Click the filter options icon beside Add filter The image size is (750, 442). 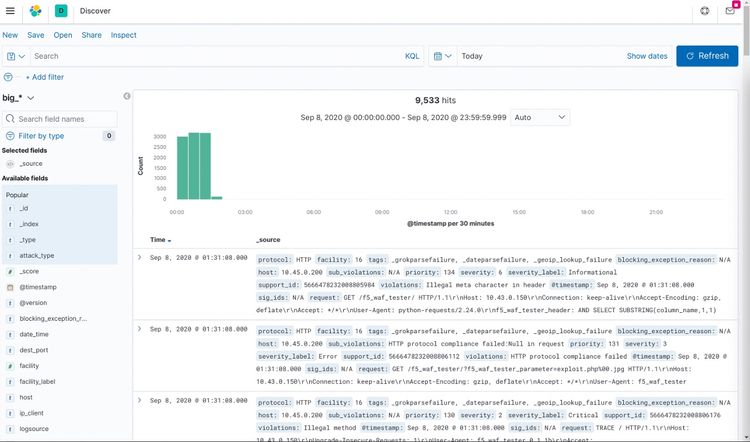coord(9,77)
